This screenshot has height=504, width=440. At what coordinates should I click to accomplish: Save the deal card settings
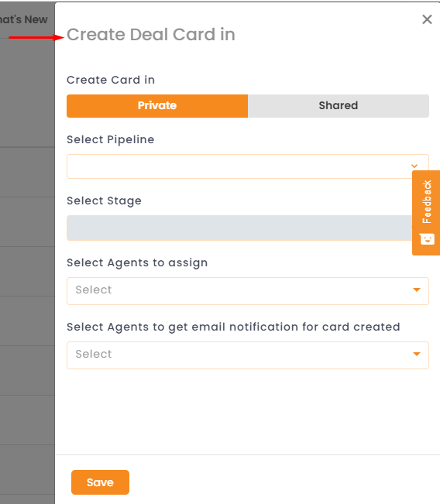coord(100,482)
